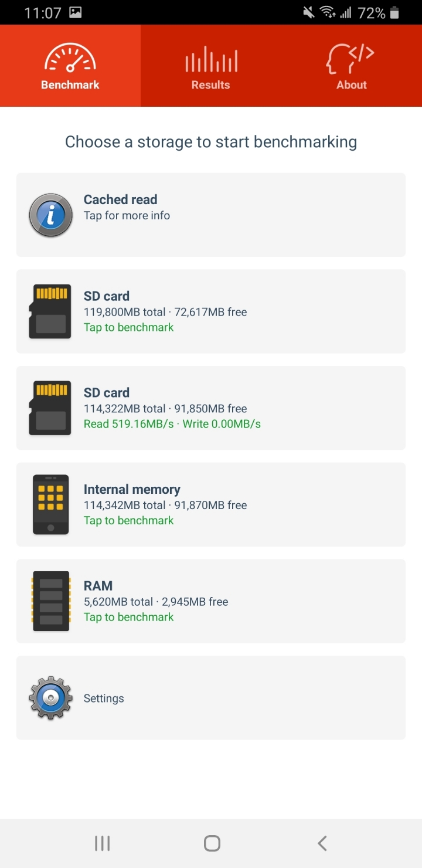Switch to the Results tab

[211, 66]
